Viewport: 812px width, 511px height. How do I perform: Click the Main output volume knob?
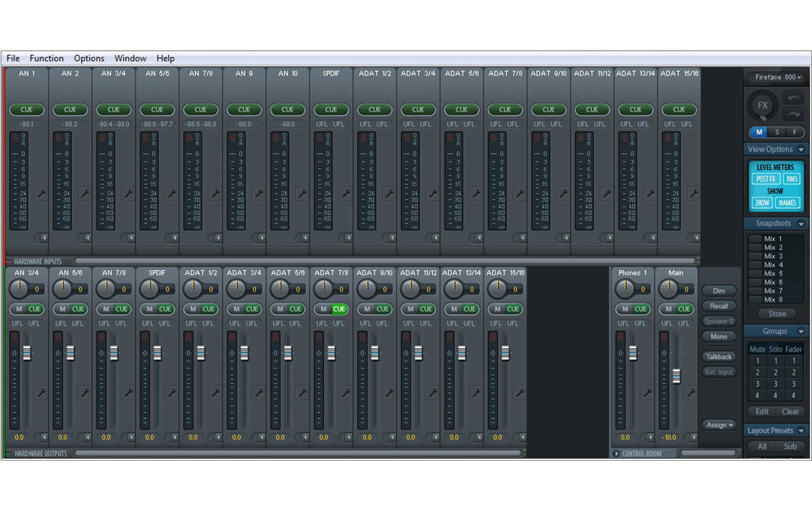(x=668, y=289)
